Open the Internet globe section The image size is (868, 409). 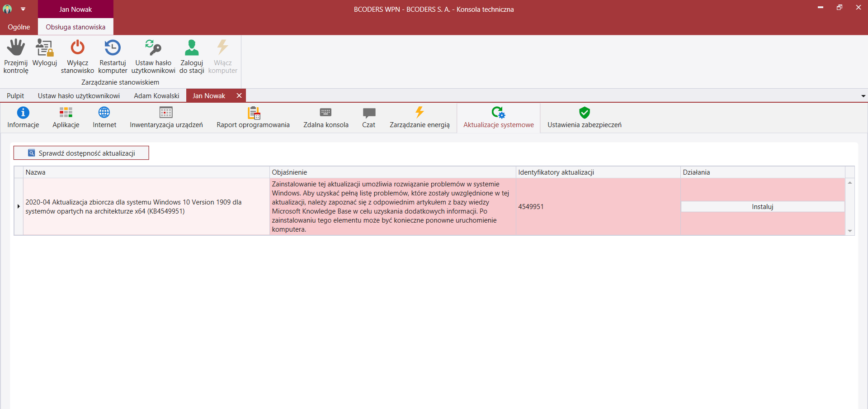tap(104, 118)
